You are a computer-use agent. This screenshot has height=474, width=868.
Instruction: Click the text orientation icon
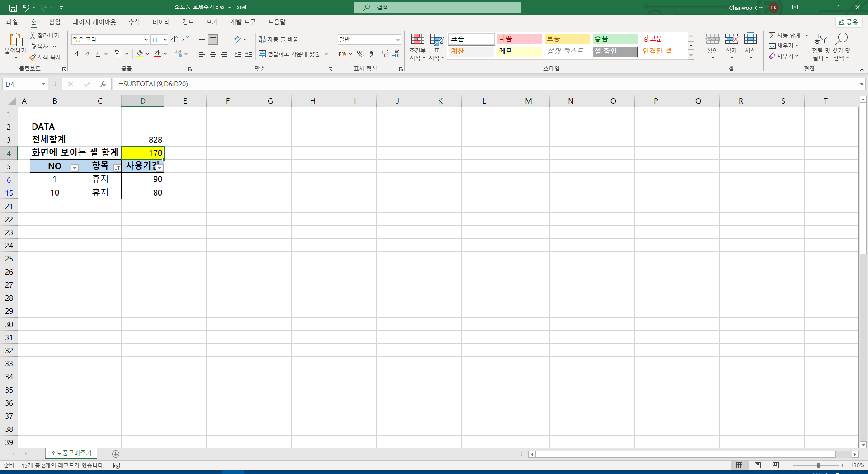click(x=238, y=39)
